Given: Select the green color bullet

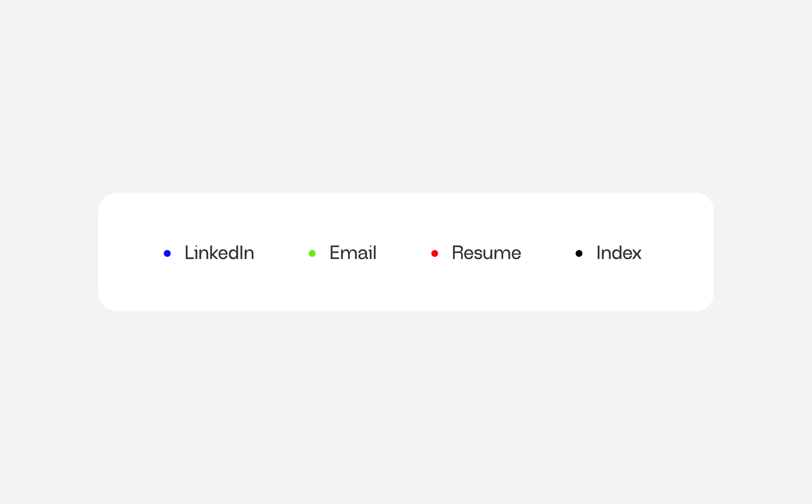Looking at the screenshot, I should pyautogui.click(x=312, y=253).
